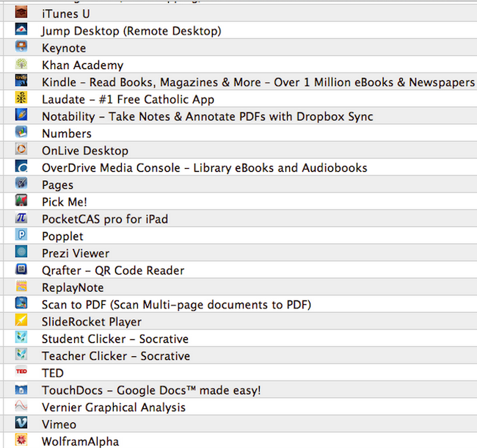Click the 'WolframAlpha' name text
This screenshot has width=477, height=448.
point(80,441)
